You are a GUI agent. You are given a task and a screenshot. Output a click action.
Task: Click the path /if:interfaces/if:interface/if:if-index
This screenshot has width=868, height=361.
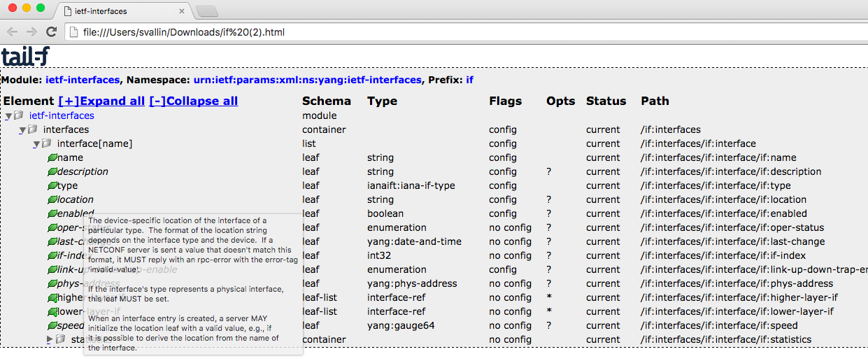(x=723, y=255)
